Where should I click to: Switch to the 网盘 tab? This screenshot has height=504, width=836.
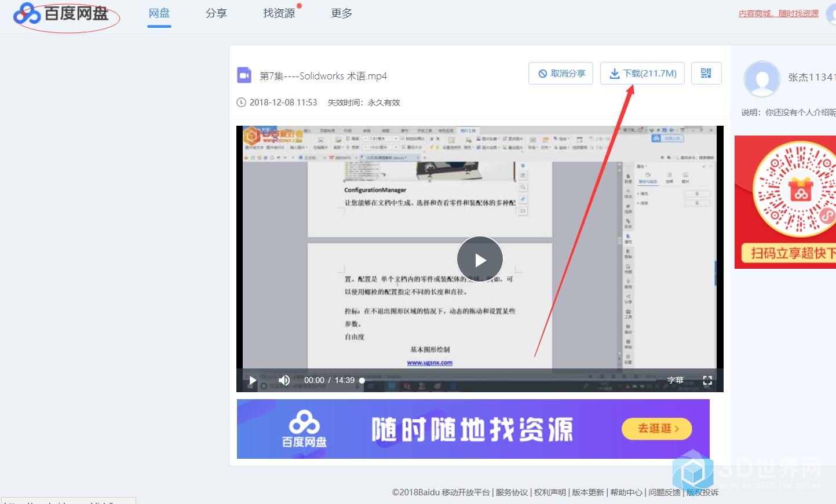159,13
